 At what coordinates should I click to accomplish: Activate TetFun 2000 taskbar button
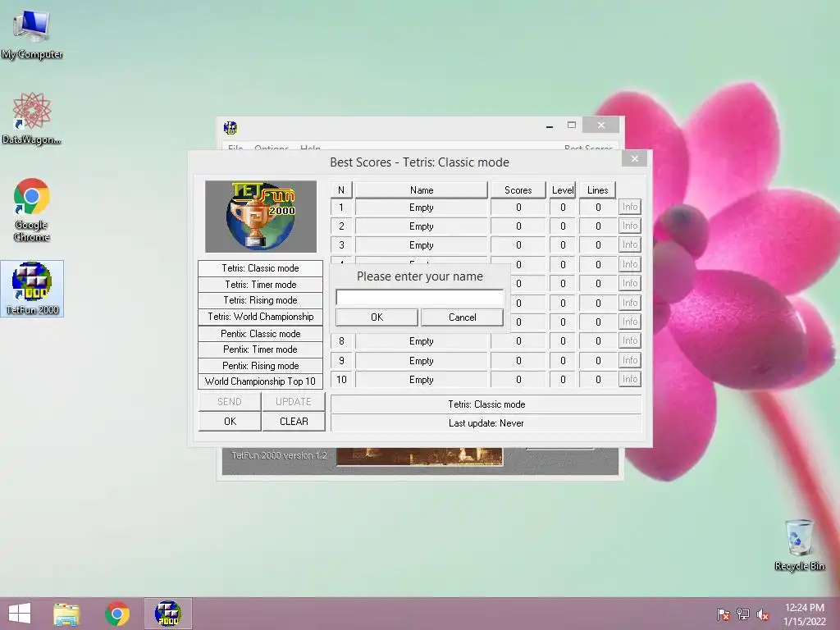click(x=167, y=614)
